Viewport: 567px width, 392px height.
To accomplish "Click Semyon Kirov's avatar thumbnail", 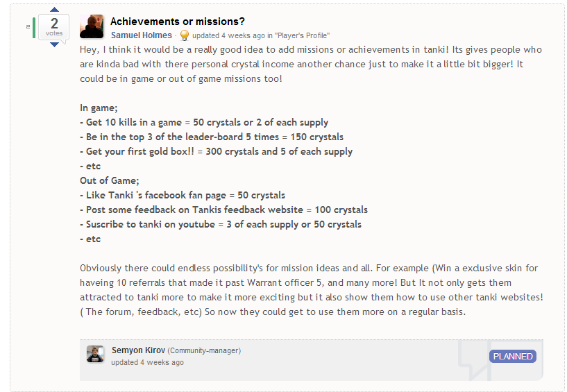I will [96, 354].
